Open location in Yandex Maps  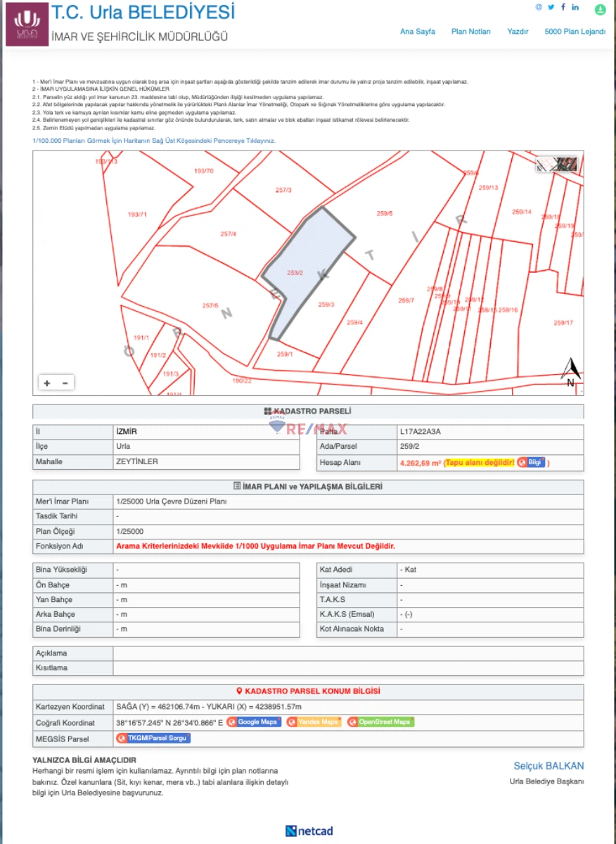coord(314,722)
